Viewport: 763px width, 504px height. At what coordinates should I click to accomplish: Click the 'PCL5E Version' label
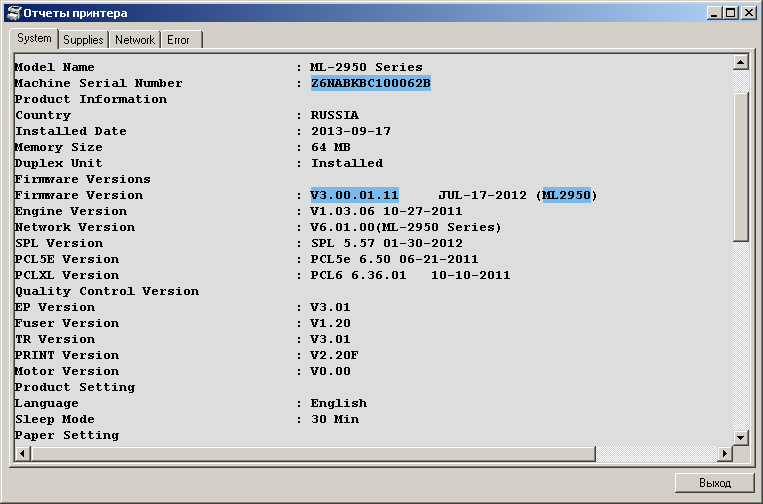[67, 259]
